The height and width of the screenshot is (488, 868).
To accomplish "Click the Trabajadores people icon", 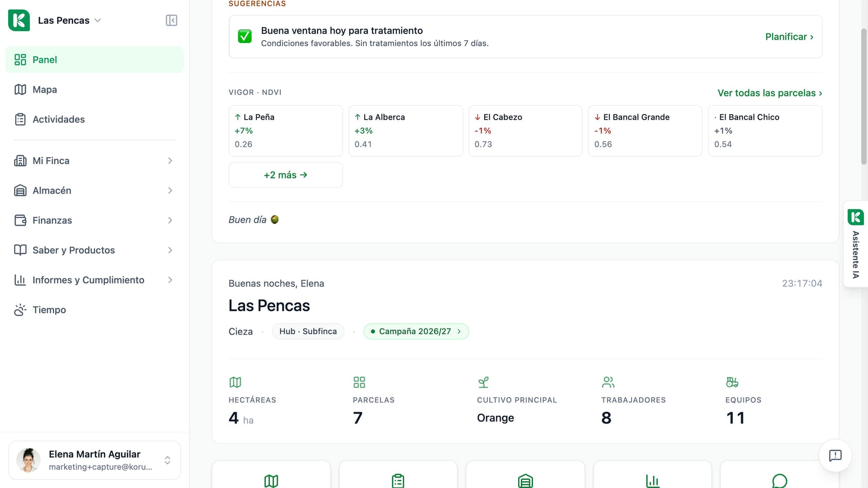I will pos(608,382).
